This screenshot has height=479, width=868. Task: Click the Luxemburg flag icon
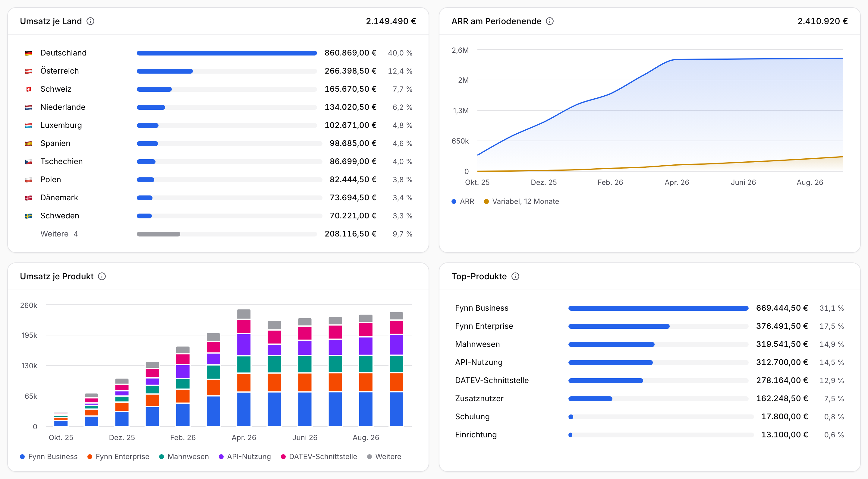29,125
